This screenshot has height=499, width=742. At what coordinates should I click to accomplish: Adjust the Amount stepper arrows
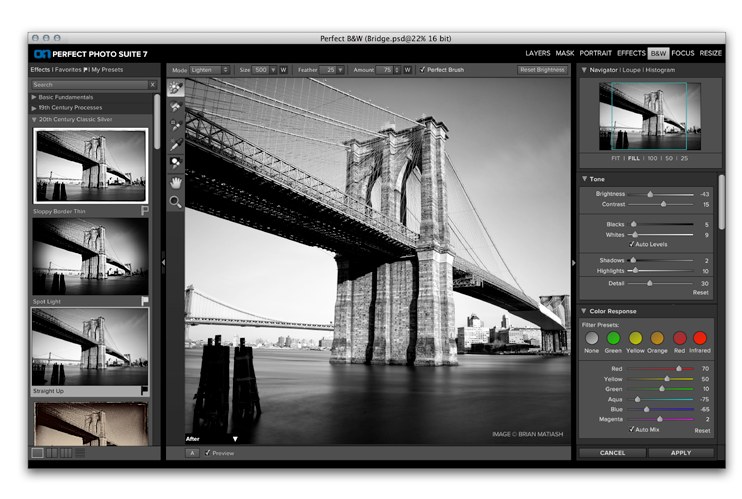pos(397,70)
